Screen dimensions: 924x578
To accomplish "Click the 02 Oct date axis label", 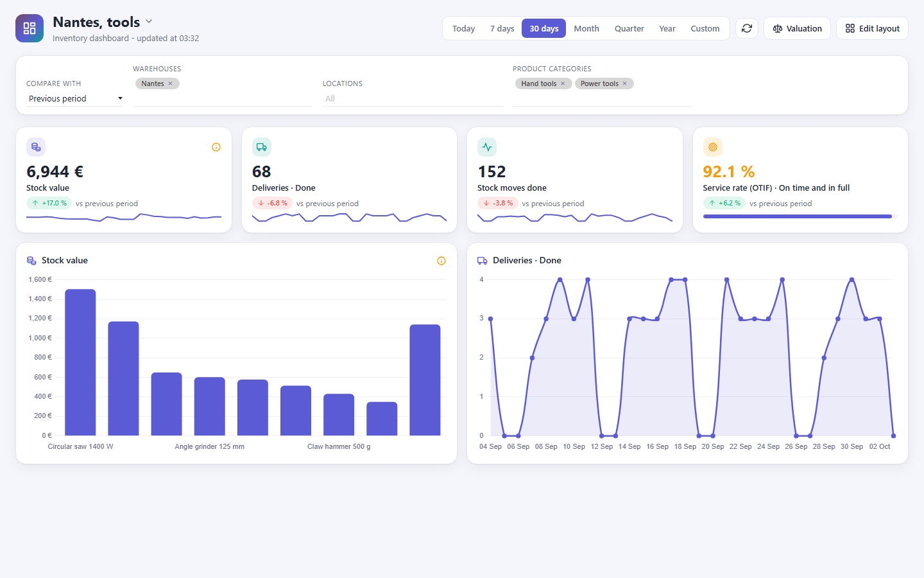I will (880, 446).
